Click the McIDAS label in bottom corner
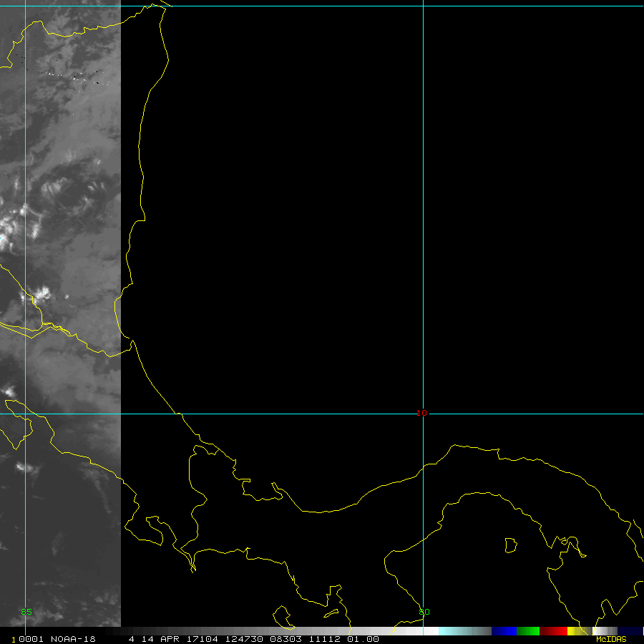This screenshot has height=644, width=644. point(610,639)
